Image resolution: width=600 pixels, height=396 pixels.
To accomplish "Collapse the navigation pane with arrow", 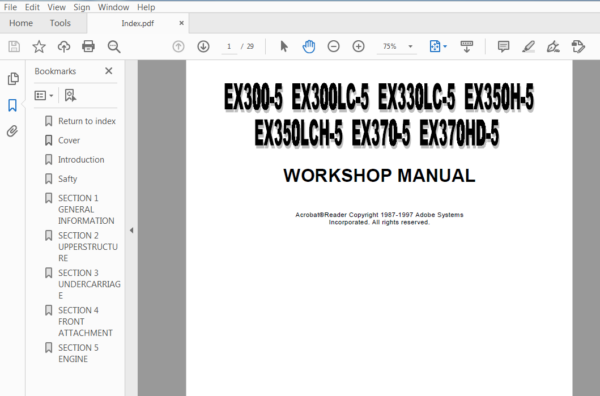I will [x=131, y=230].
